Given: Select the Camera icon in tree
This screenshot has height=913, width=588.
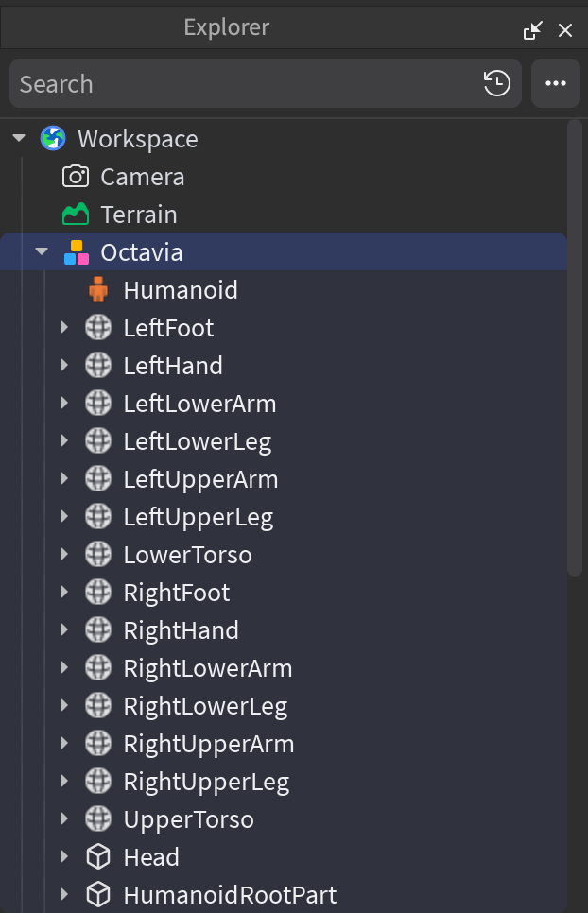Looking at the screenshot, I should [76, 177].
